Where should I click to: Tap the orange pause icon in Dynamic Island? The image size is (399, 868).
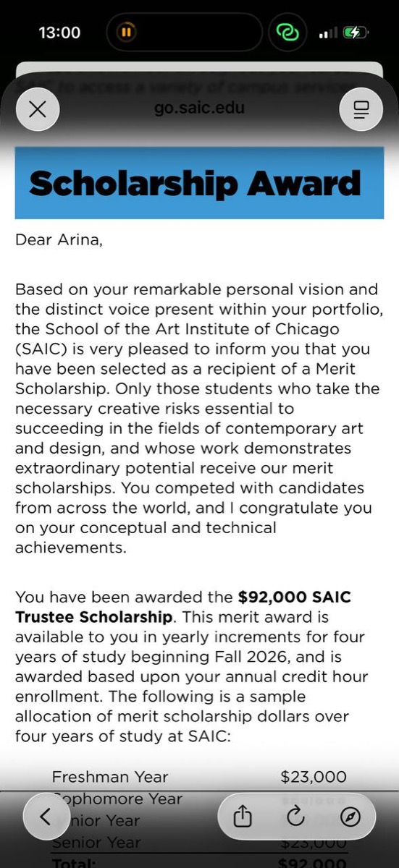[126, 33]
